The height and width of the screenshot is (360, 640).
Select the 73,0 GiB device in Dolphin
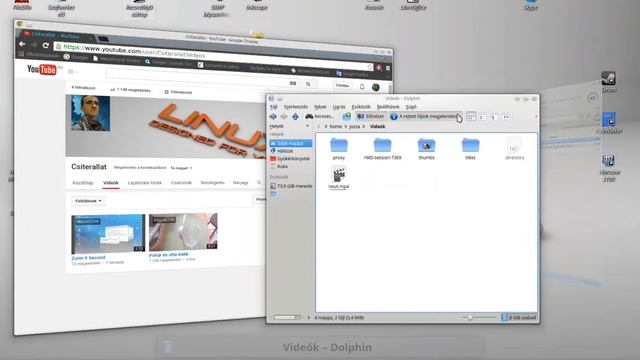[x=291, y=186]
